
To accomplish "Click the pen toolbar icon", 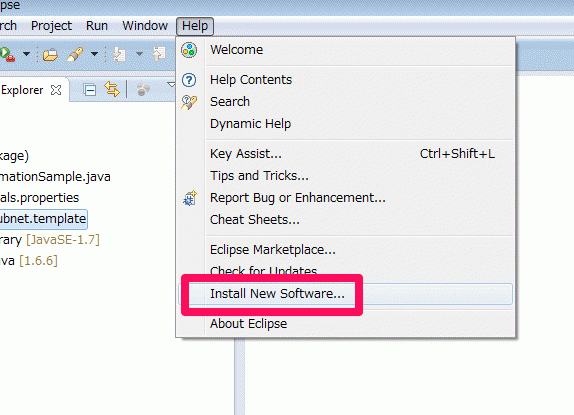I will pos(75,55).
